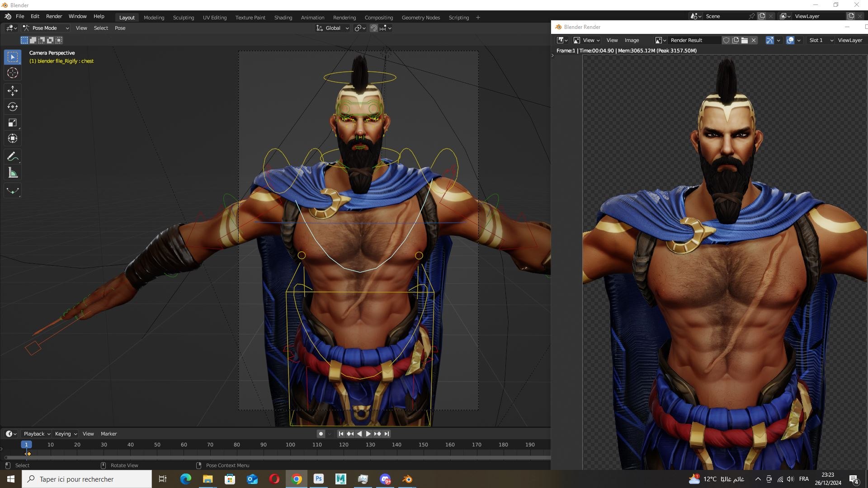
Task: Select the Select Box tool
Action: pyautogui.click(x=13, y=57)
